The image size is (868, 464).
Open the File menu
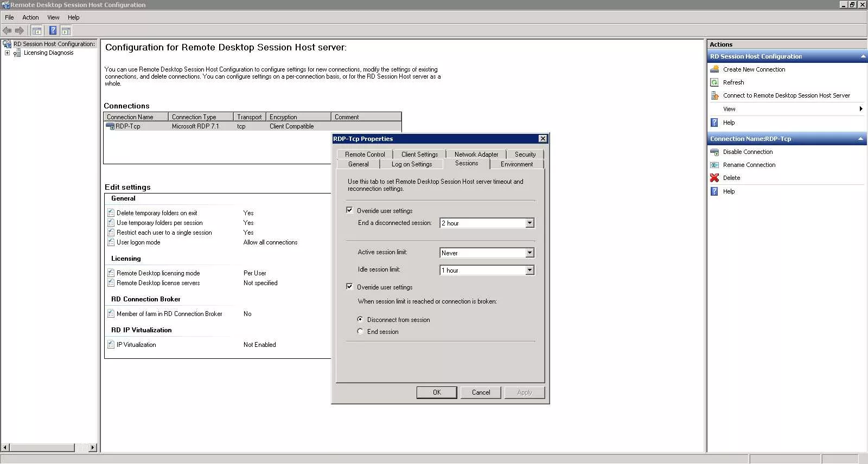coord(9,17)
